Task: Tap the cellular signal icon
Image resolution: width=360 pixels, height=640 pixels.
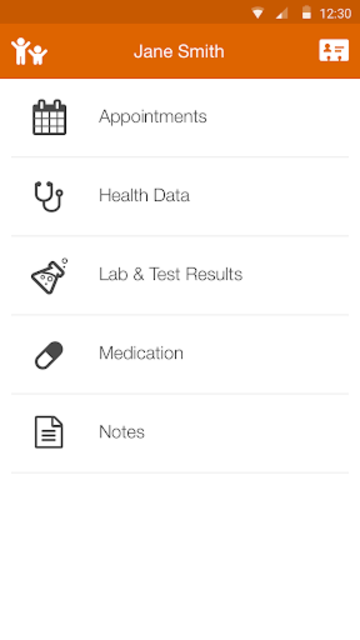Action: [x=282, y=13]
